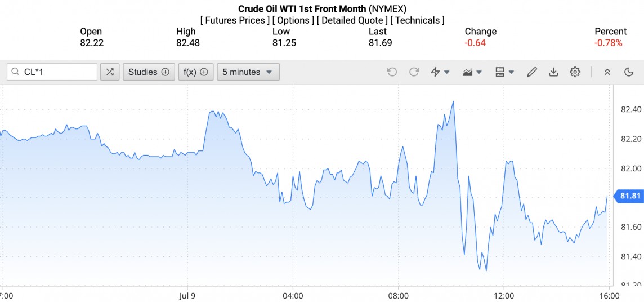Open the Futures Prices link
The height and width of the screenshot is (302, 644).
tap(235, 20)
